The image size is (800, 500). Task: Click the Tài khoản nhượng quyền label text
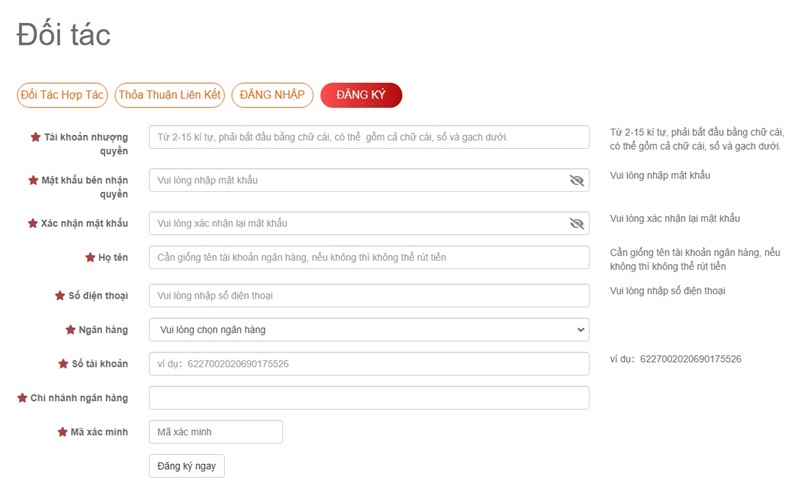(x=86, y=144)
